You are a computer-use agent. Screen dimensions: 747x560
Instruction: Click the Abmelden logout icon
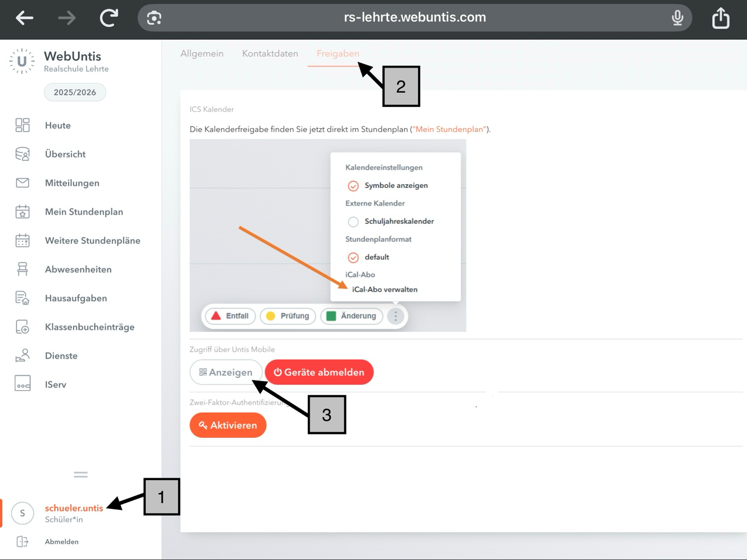(22, 541)
